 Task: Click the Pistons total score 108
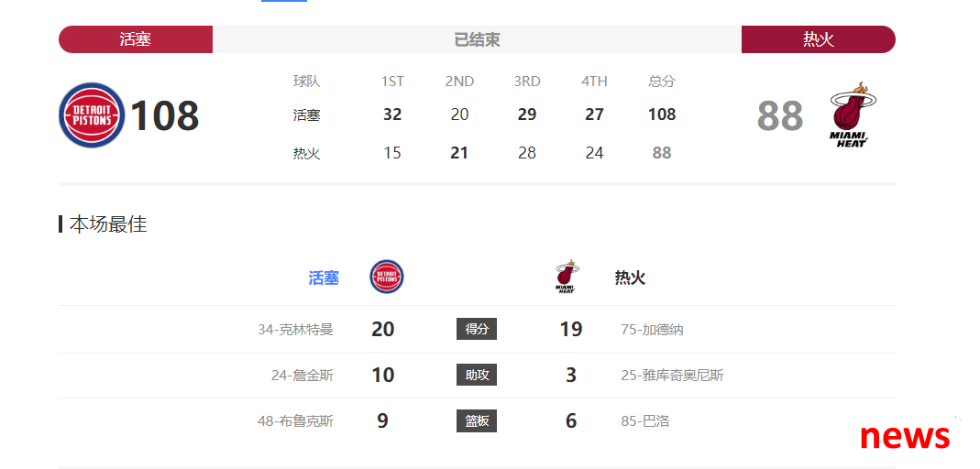[x=164, y=115]
